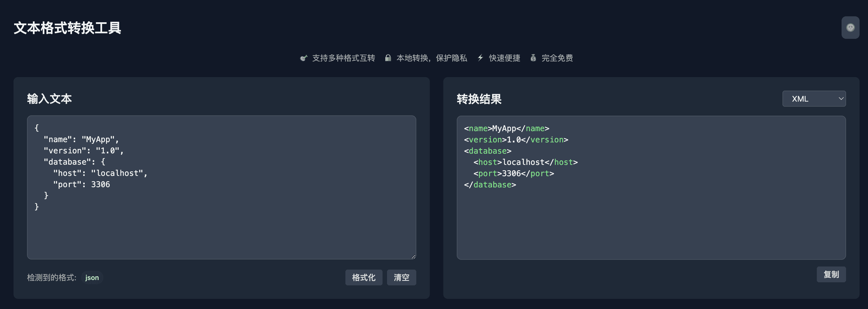Click the textarea resize handle corner

click(413, 257)
